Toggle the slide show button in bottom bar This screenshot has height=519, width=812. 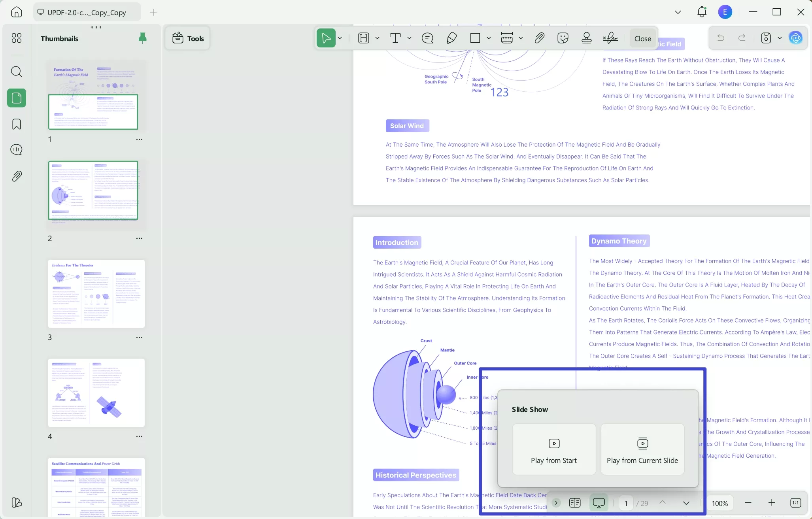pyautogui.click(x=599, y=503)
